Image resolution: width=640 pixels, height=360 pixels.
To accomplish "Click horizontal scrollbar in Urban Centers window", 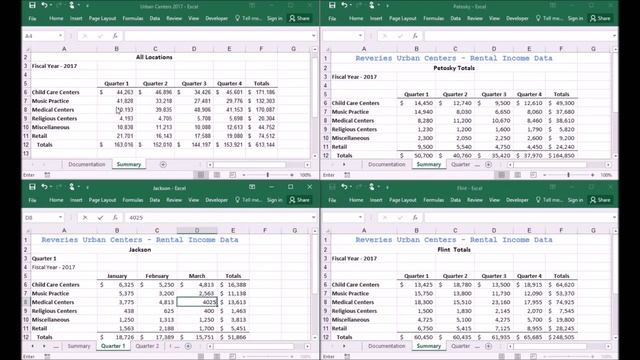I will point(250,164).
